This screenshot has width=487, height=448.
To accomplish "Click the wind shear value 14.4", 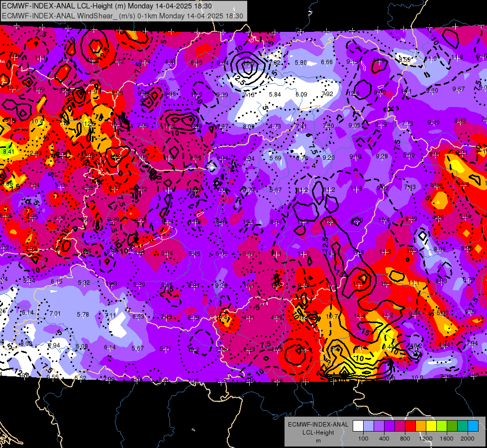I will pos(359,316).
